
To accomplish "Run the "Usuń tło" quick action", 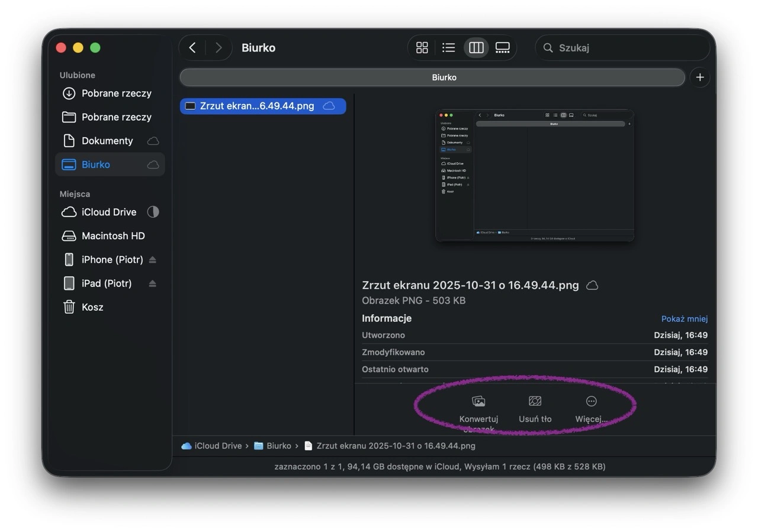I will tap(534, 401).
